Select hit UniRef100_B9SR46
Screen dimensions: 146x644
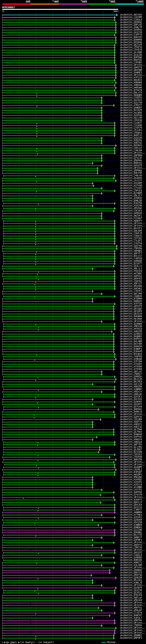click(x=131, y=42)
